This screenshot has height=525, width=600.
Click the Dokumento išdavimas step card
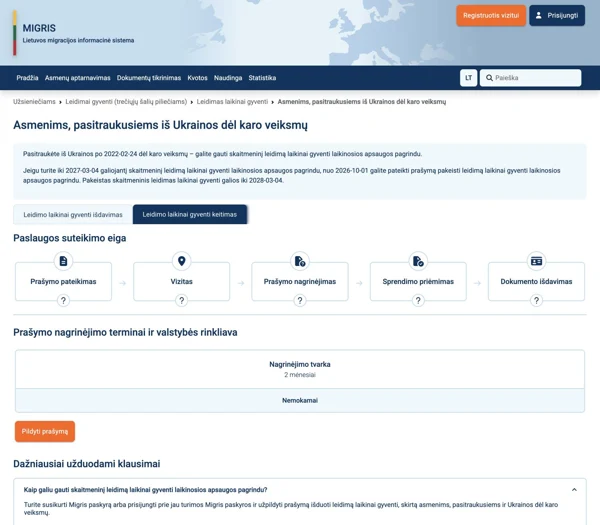tap(536, 281)
